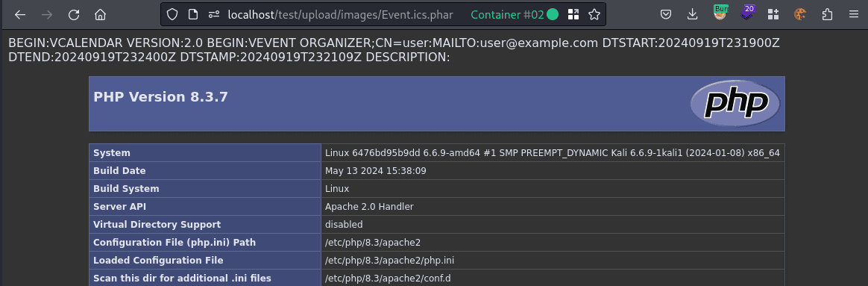This screenshot has width=868, height=286.
Task: Select the Linux kernel system value
Action: point(553,153)
